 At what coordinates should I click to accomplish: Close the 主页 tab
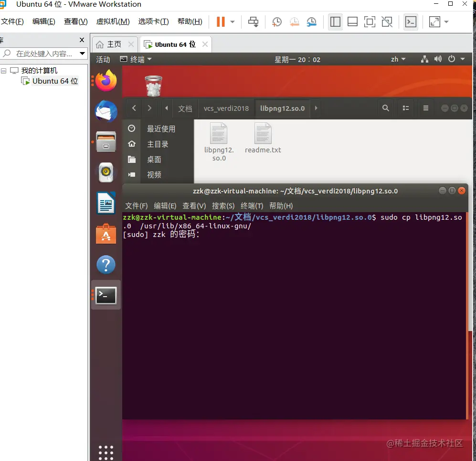pyautogui.click(x=131, y=44)
